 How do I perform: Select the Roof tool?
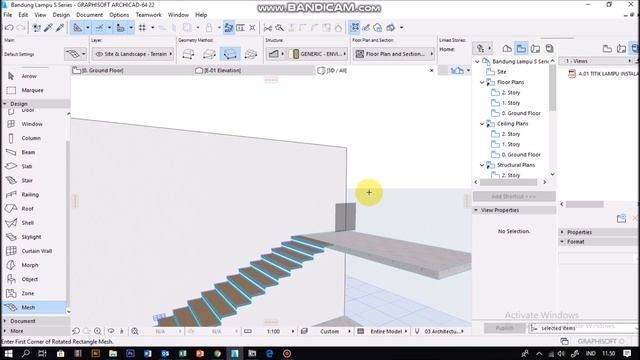29,209
